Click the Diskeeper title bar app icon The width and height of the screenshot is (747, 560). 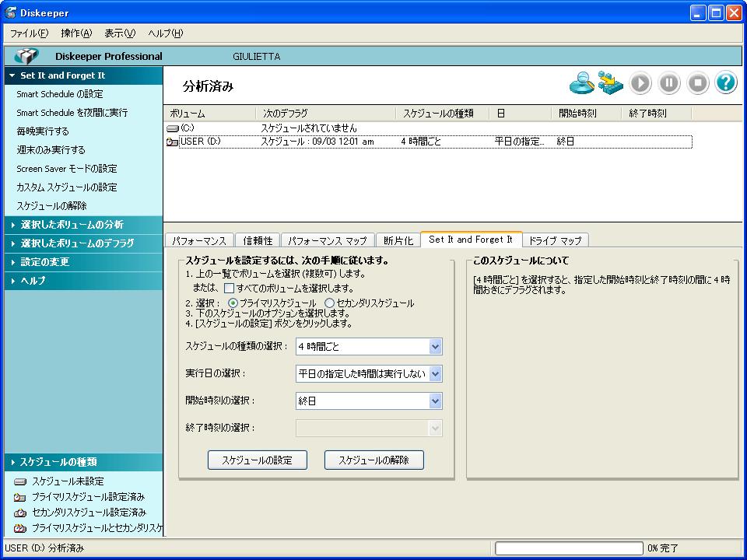coord(10,13)
